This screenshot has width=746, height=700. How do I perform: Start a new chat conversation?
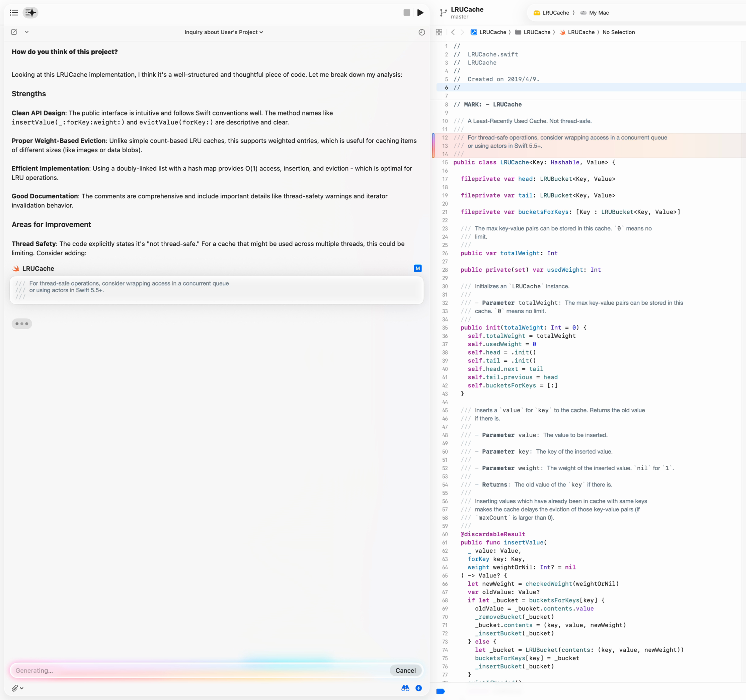tap(14, 32)
